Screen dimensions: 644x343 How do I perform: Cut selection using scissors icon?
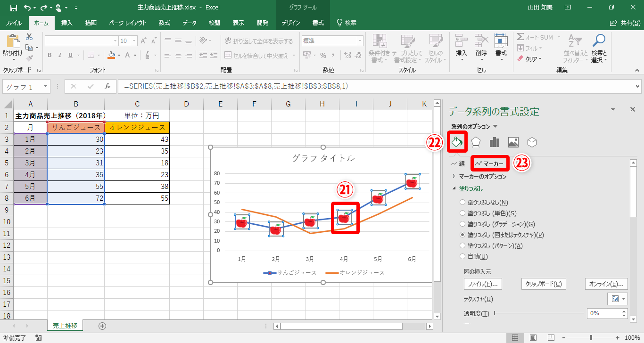29,37
